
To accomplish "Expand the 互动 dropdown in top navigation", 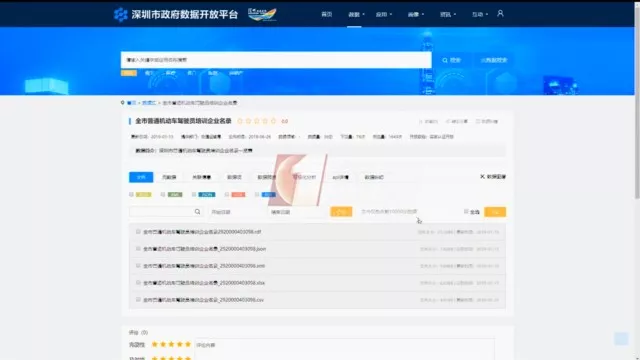I will point(480,14).
